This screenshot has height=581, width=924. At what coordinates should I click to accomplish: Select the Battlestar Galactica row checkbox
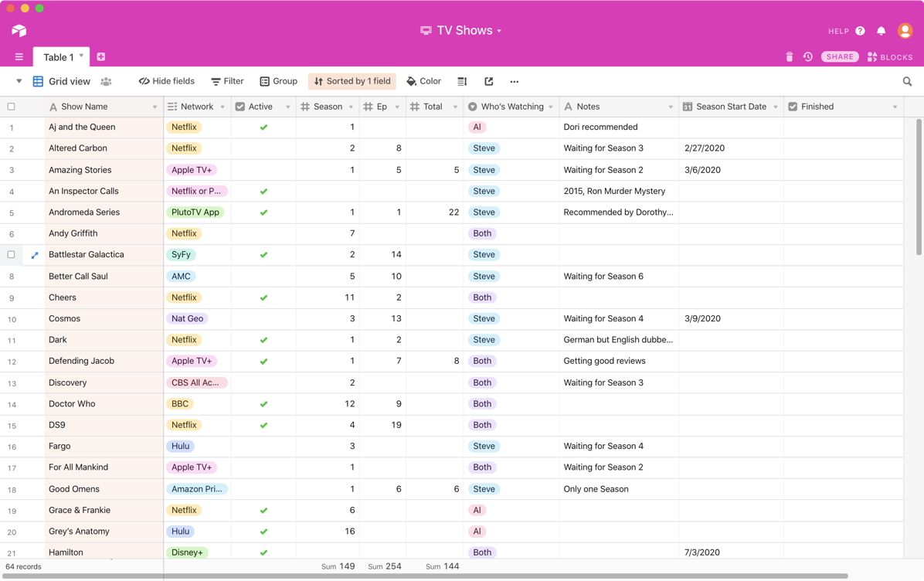12,254
